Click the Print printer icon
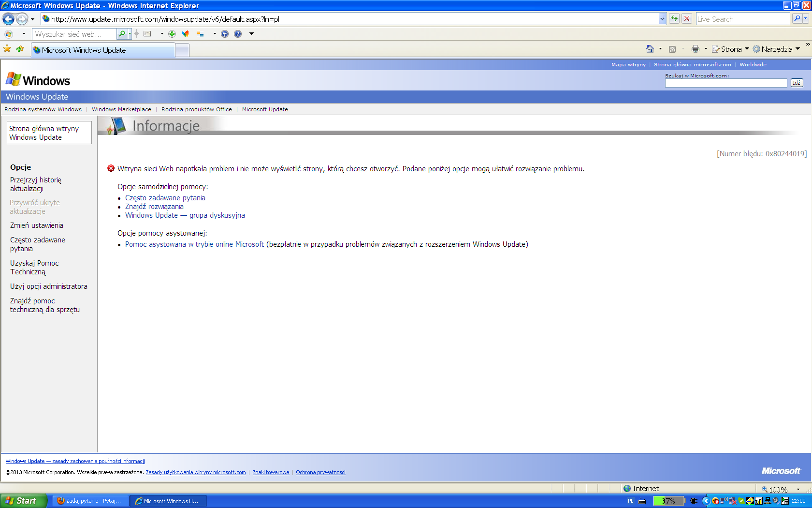The height and width of the screenshot is (508, 812). (696, 49)
